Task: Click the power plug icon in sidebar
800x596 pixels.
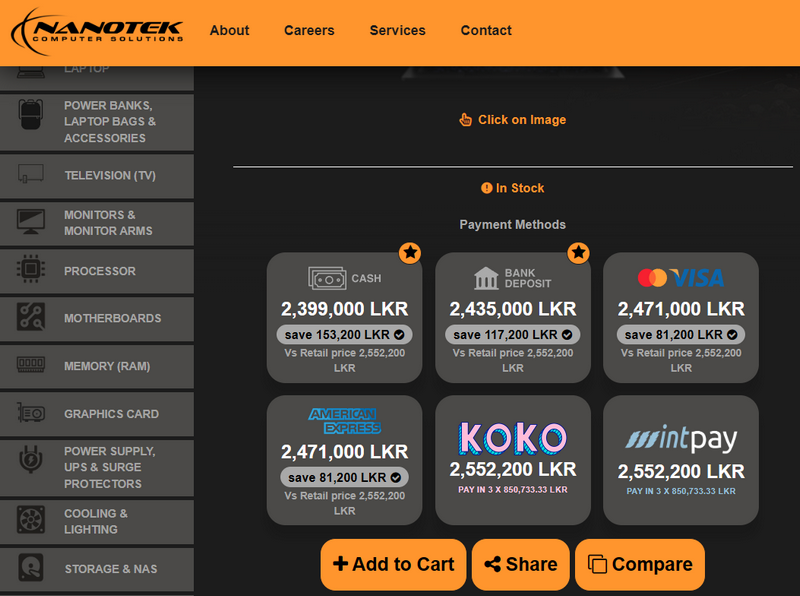Action: 31,459
